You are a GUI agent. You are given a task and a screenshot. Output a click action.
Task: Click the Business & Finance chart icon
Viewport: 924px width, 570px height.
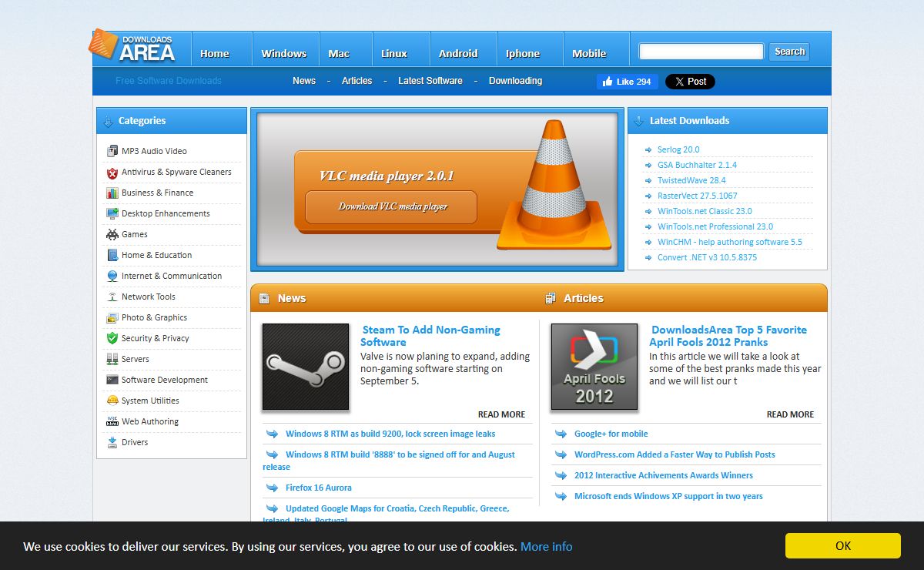[112, 193]
